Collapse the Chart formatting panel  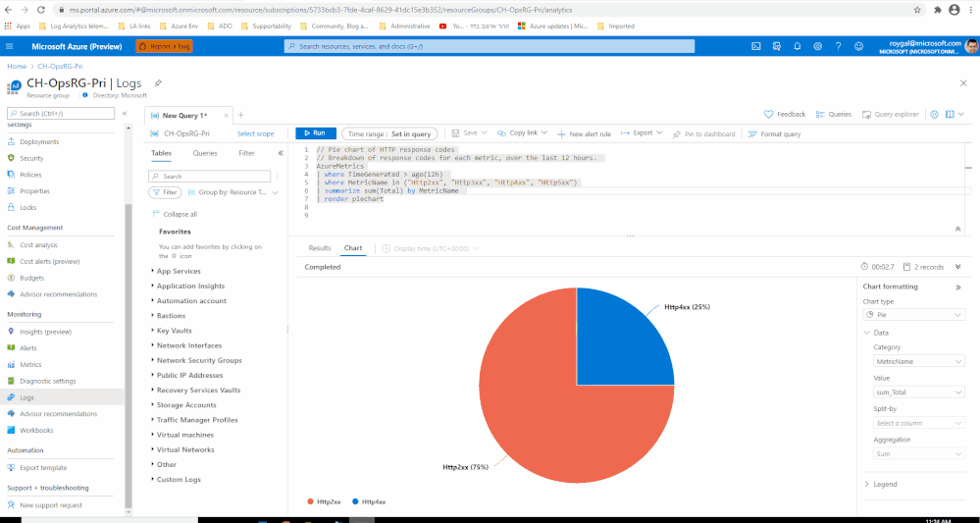tap(958, 288)
